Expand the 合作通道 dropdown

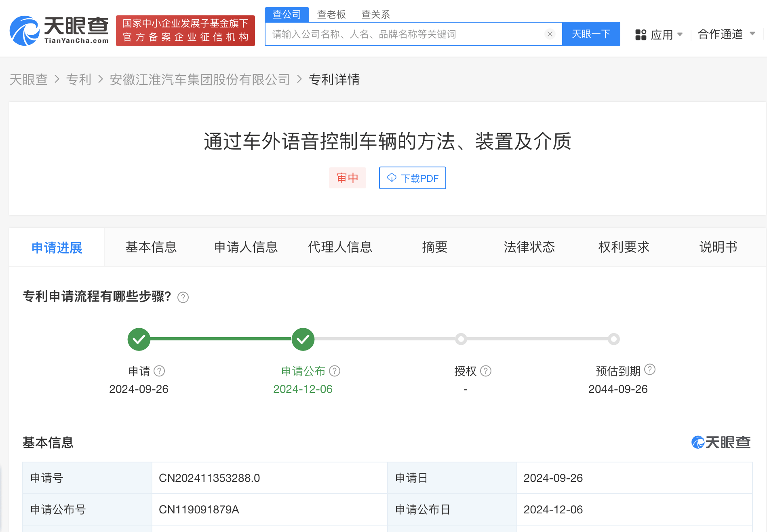click(752, 34)
